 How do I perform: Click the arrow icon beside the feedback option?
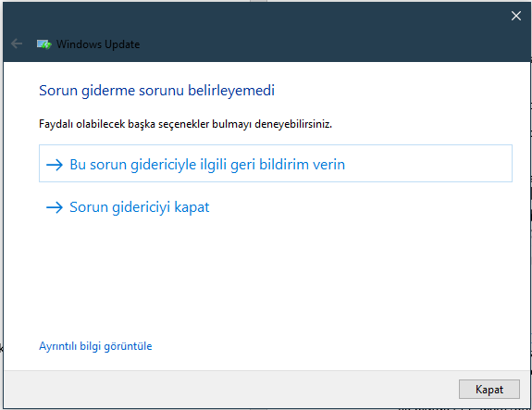[x=55, y=165]
